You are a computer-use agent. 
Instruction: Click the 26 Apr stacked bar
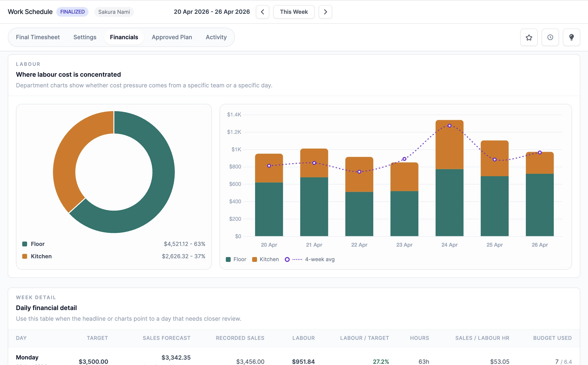540,194
